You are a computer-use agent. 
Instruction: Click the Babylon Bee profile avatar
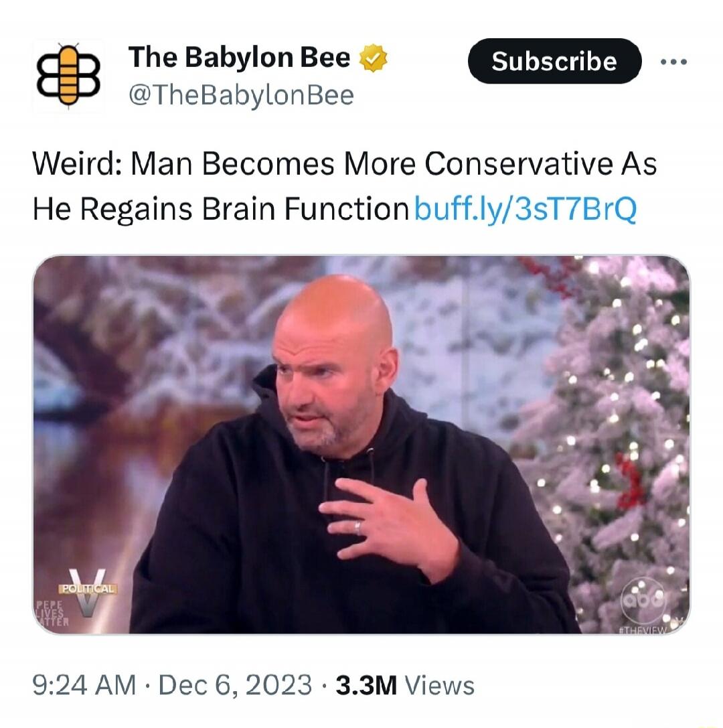pyautogui.click(x=69, y=76)
